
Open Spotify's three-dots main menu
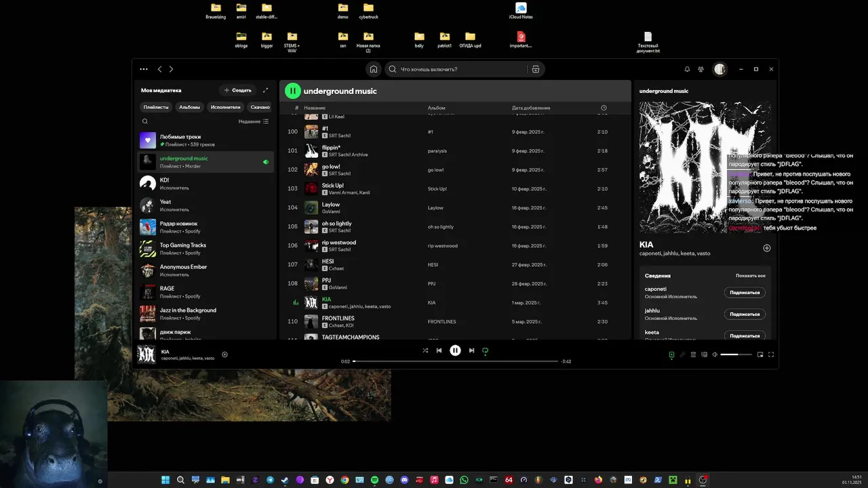pyautogui.click(x=144, y=69)
